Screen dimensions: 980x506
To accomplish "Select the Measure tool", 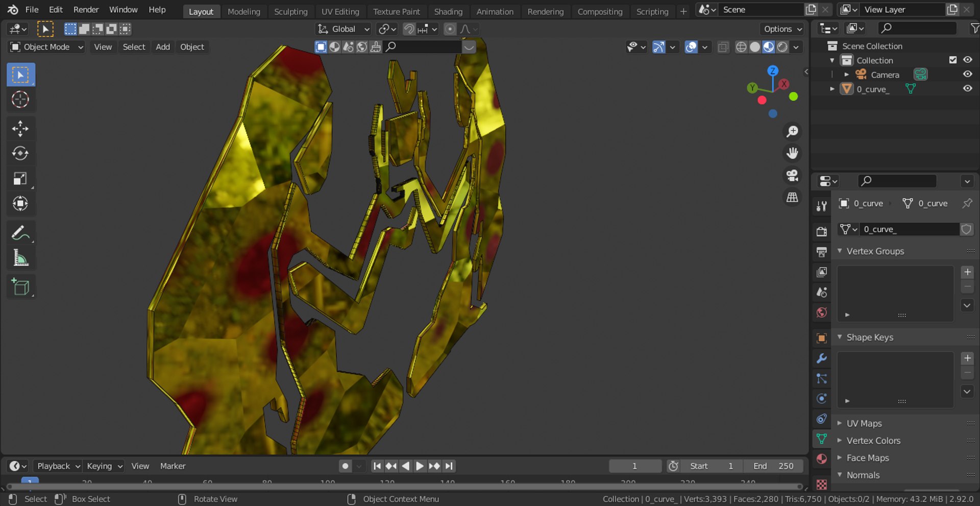I will [x=20, y=258].
